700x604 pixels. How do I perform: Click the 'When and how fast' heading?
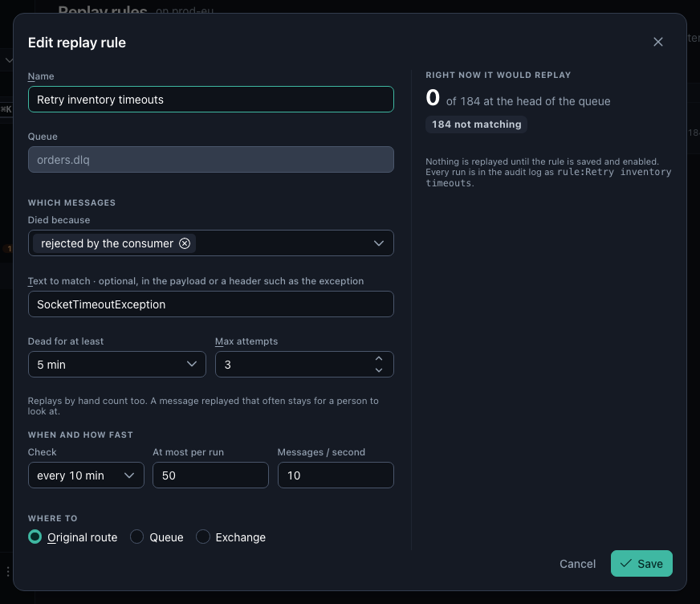pyautogui.click(x=80, y=435)
